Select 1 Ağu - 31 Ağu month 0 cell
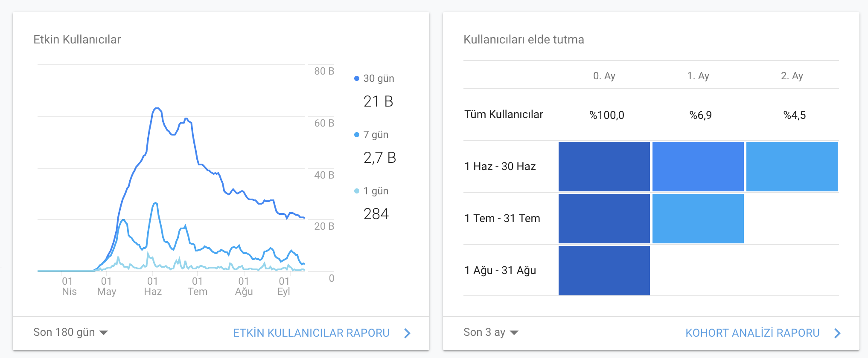The height and width of the screenshot is (358, 868). pyautogui.click(x=604, y=271)
